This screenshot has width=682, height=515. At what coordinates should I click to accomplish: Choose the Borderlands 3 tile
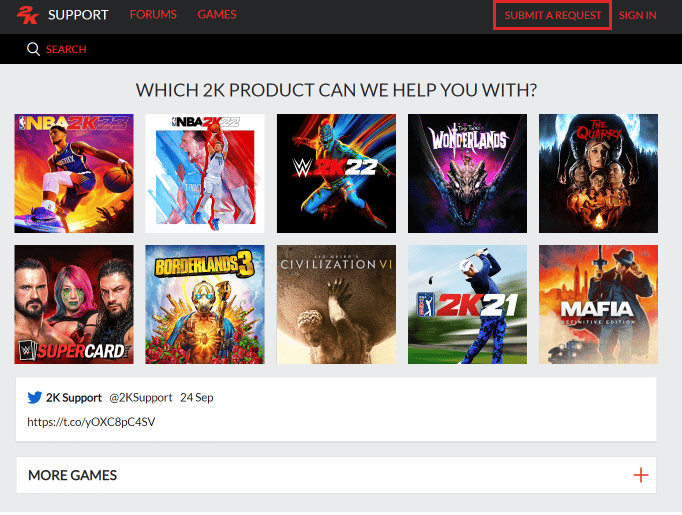[205, 304]
